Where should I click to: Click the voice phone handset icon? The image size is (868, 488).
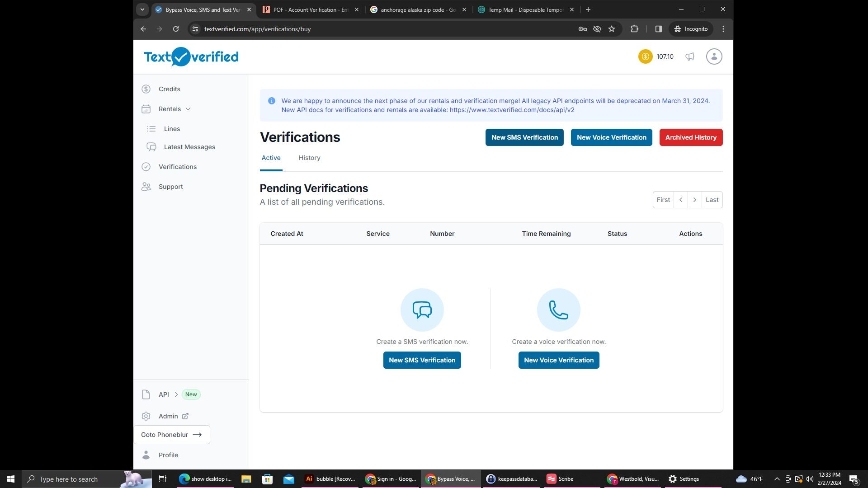[558, 310]
